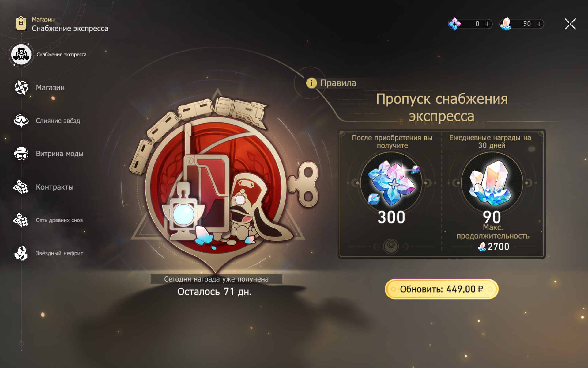
Task: Add Stellar Jade with the plus button
Action: click(x=539, y=24)
